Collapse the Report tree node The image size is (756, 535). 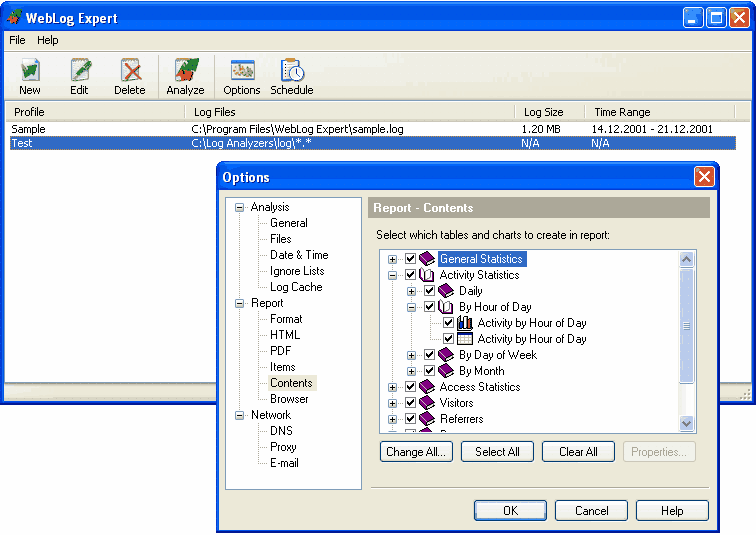coord(239,303)
